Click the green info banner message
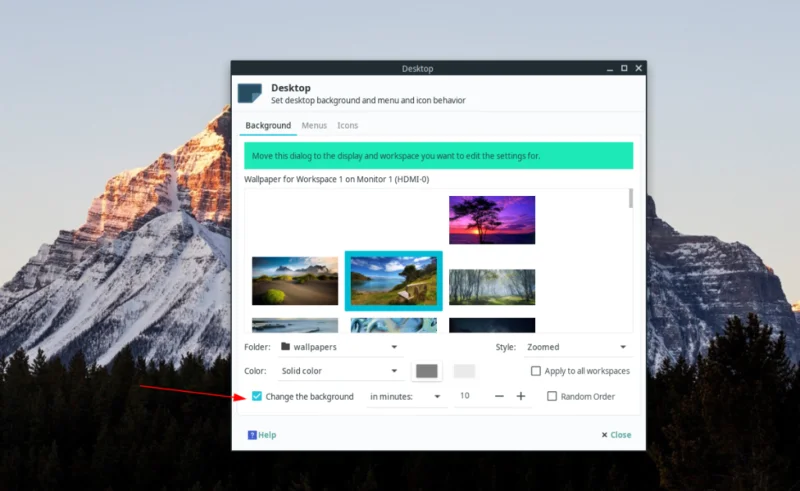The width and height of the screenshot is (800, 491). (438, 156)
